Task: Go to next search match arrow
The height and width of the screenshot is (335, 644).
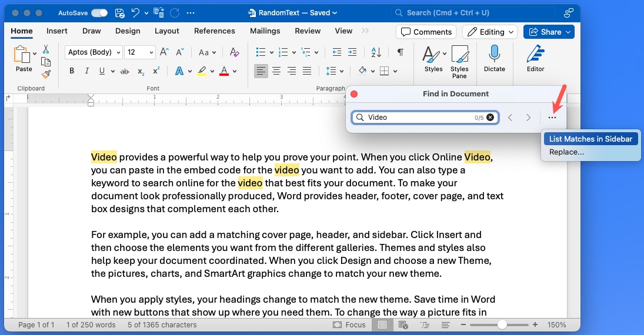Action: [x=528, y=118]
